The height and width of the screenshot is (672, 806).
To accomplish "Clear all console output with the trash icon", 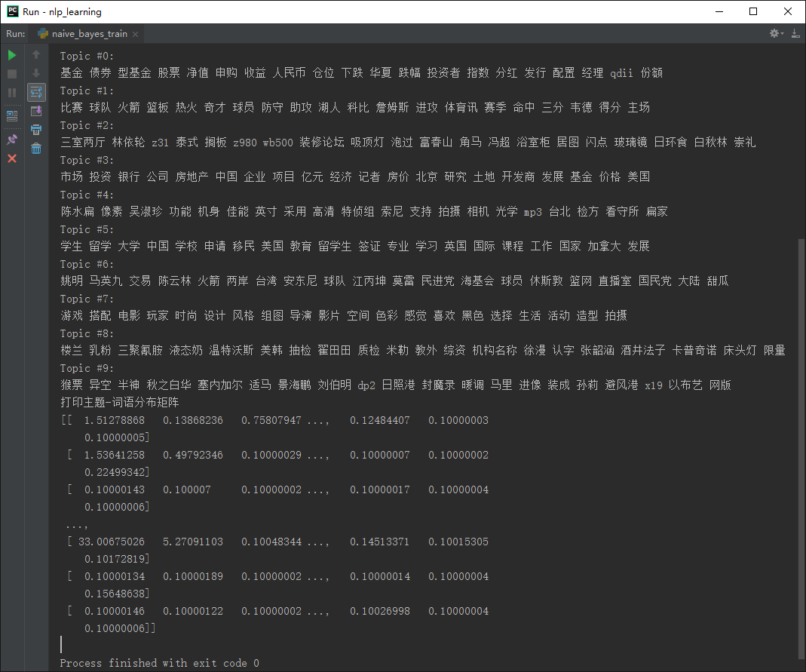I will [36, 149].
